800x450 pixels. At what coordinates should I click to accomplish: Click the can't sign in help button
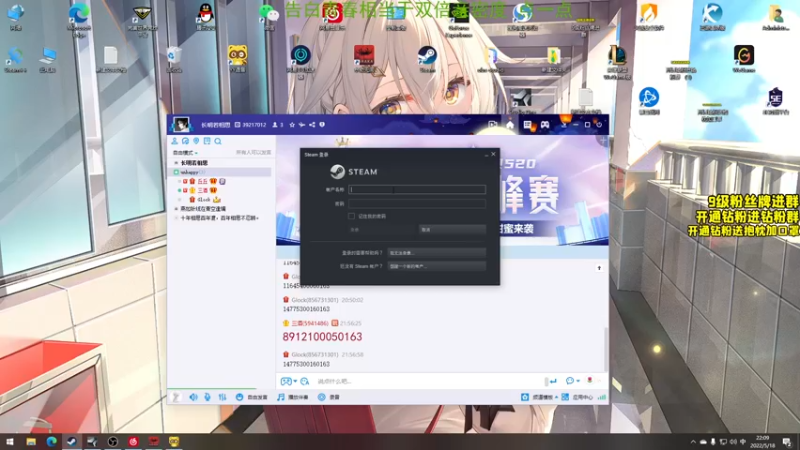436,253
